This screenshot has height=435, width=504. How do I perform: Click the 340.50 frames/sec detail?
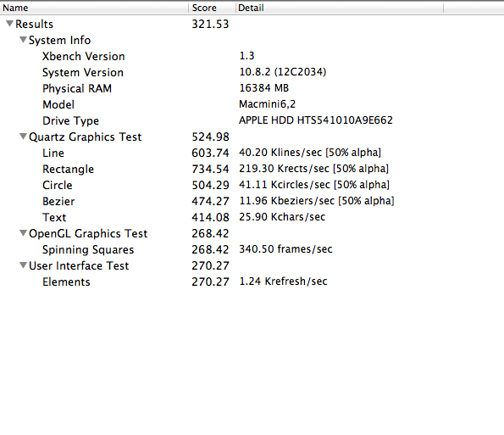(x=285, y=249)
